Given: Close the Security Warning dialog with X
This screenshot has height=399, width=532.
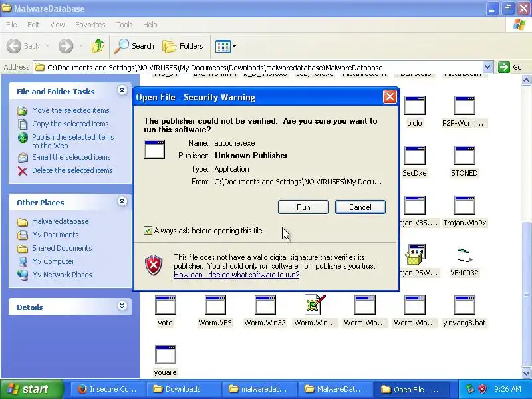Looking at the screenshot, I should pyautogui.click(x=390, y=97).
